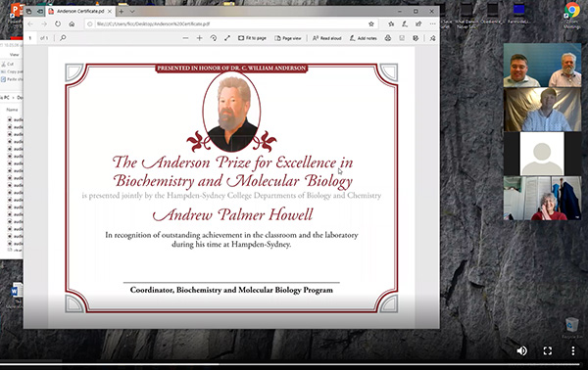Sort by Name column in Explorer
The image size is (588, 370).
[x=12, y=110]
